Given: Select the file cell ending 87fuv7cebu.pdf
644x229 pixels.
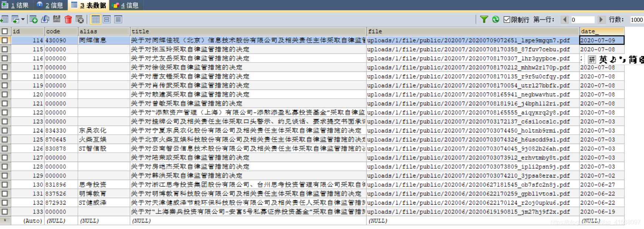Looking at the screenshot, I should coord(473,49).
